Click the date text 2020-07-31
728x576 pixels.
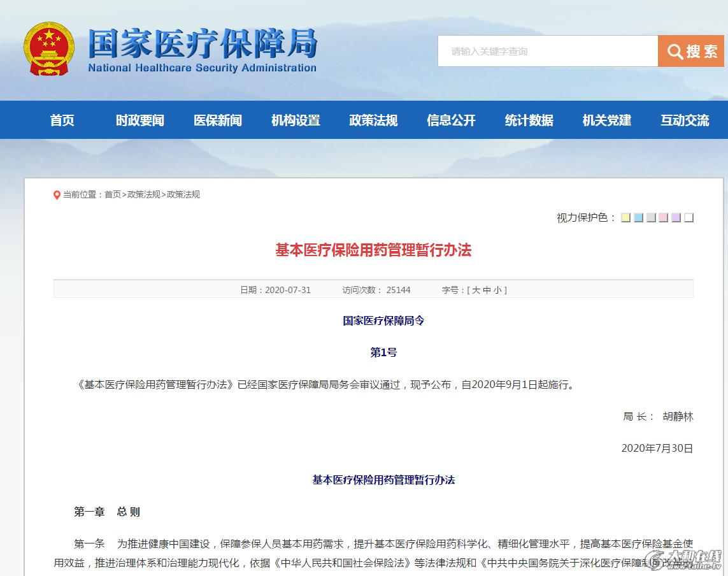pos(287,290)
